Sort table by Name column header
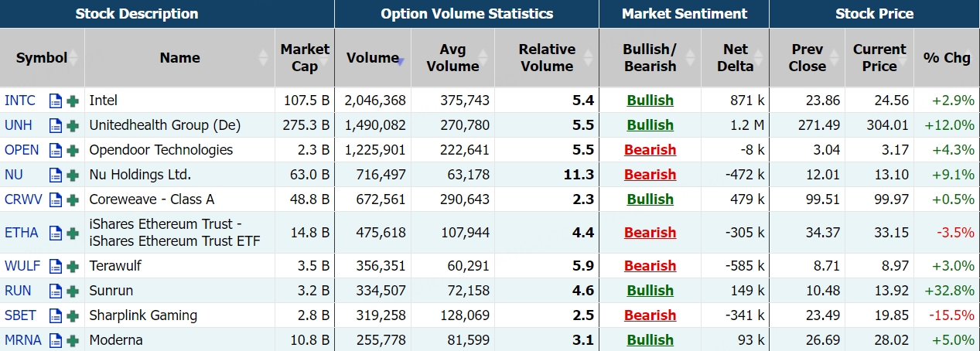Screen dimensions: 980x351 (x=179, y=58)
